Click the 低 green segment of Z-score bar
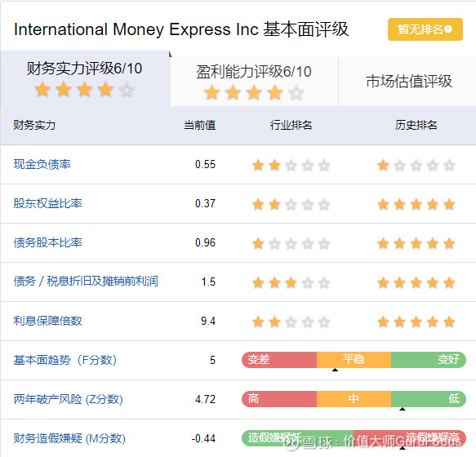Viewport: 476px width, 457px height. coord(429,399)
